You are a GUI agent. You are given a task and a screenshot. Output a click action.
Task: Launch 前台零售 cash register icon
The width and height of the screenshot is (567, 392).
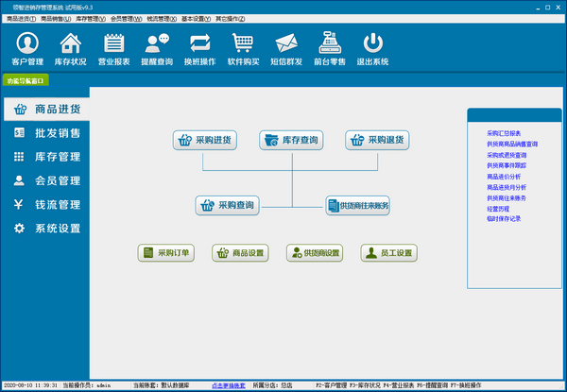pyautogui.click(x=330, y=48)
